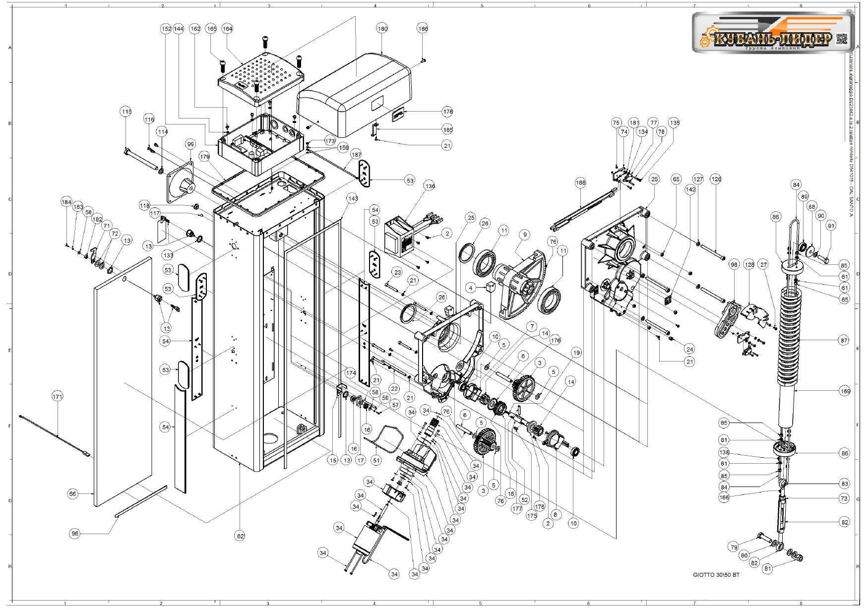The image size is (868, 610).
Task: Select callout circle numbered 143
Action: tap(352, 198)
